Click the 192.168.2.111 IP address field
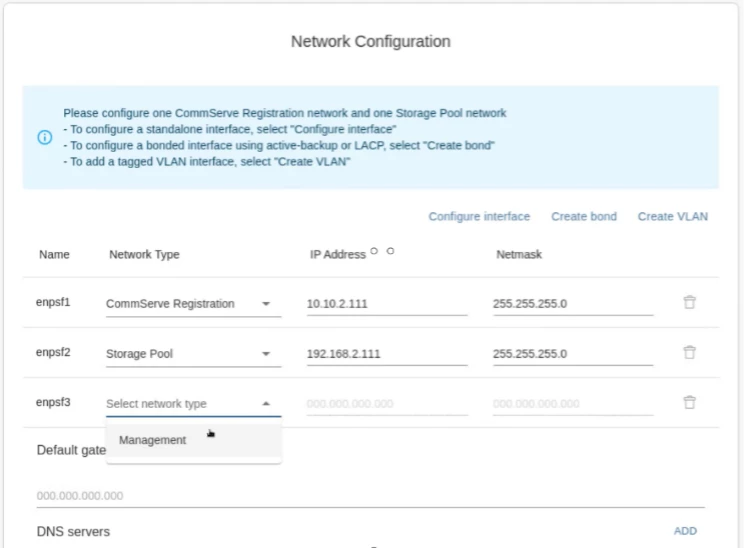The image size is (748, 550). [x=386, y=353]
